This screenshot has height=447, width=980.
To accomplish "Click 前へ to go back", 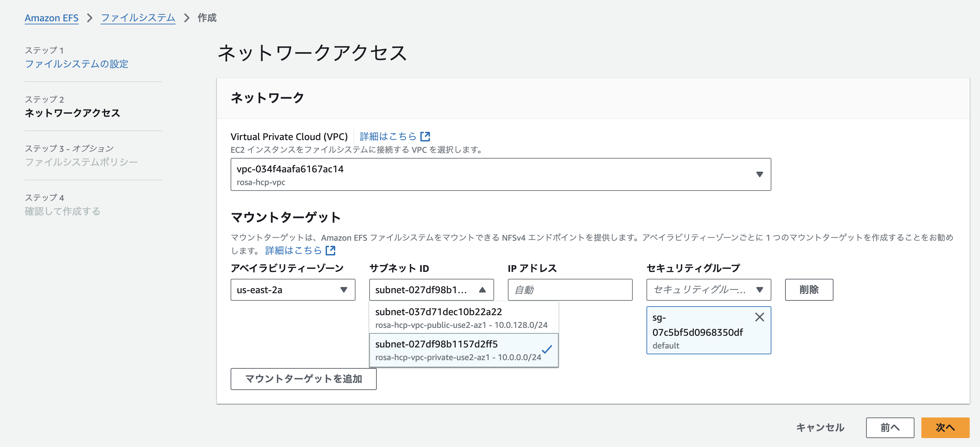I will pos(889,427).
